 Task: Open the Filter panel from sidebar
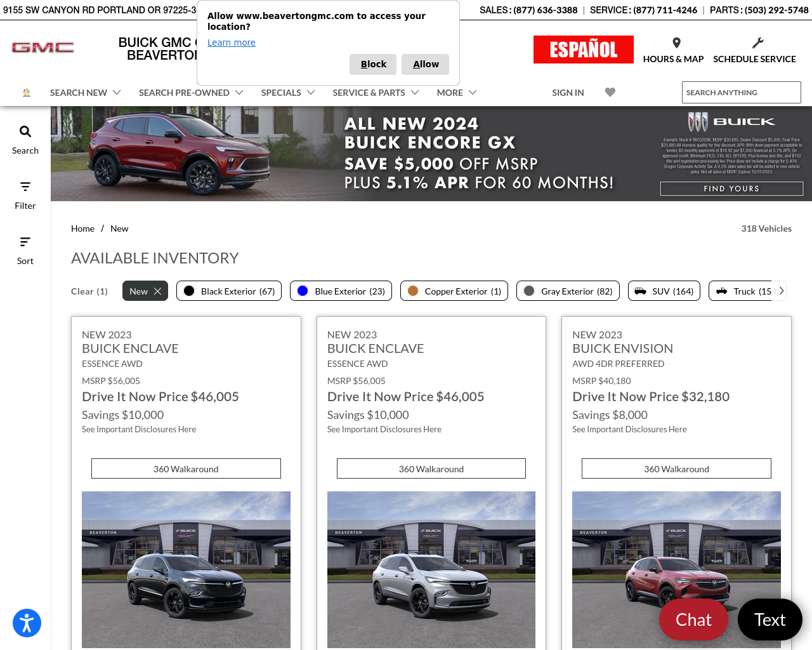coord(25,195)
